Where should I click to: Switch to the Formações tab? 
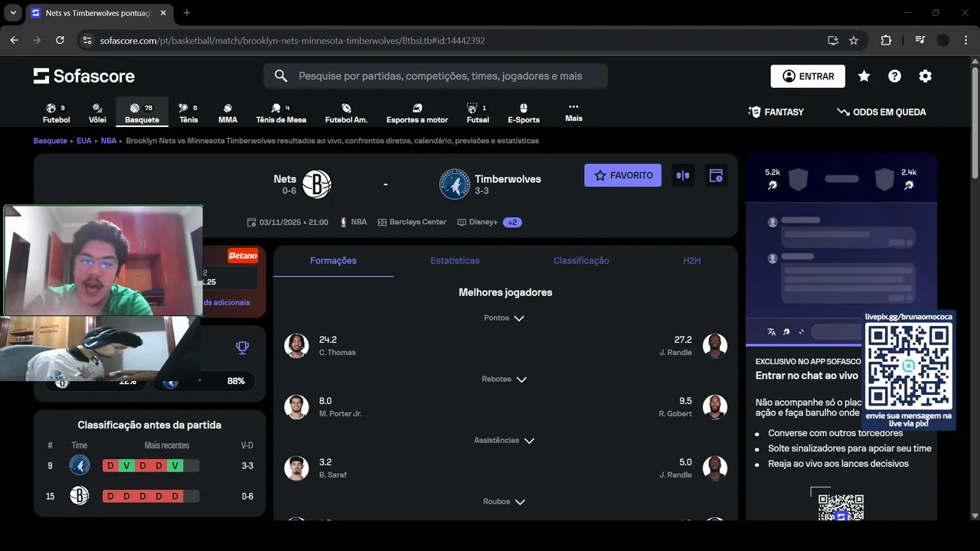point(333,261)
